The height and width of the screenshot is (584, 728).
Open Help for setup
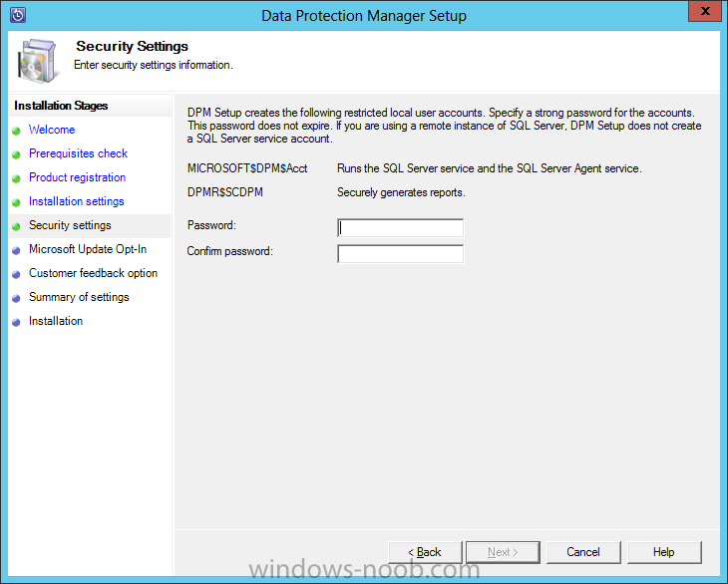pyautogui.click(x=664, y=552)
